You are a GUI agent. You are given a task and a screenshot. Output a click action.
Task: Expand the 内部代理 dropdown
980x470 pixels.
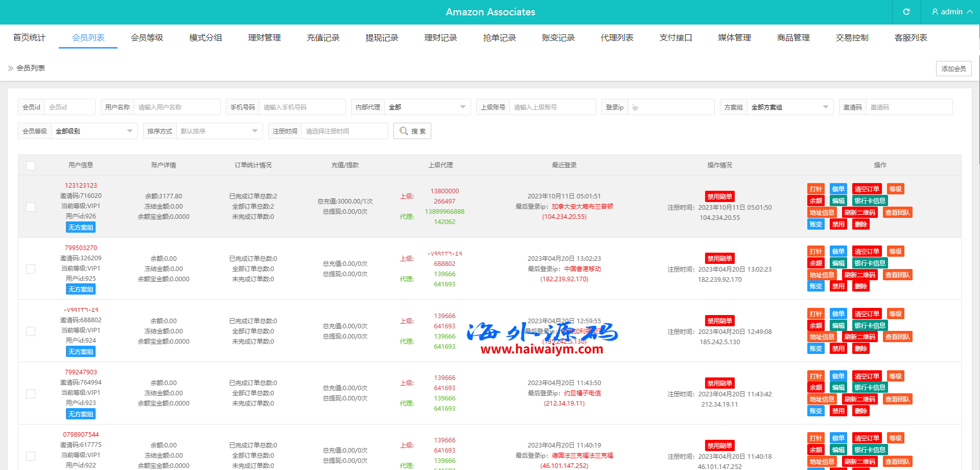[x=427, y=107]
